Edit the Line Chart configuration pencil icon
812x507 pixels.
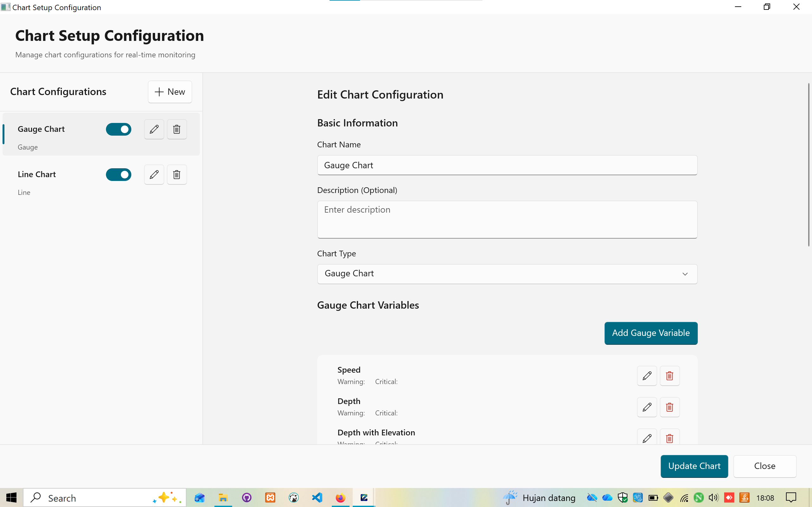pyautogui.click(x=154, y=174)
